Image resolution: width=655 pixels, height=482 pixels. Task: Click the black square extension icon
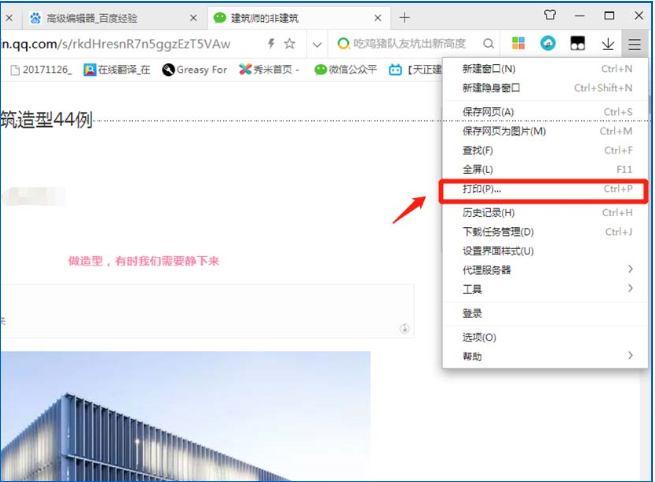pyautogui.click(x=577, y=43)
